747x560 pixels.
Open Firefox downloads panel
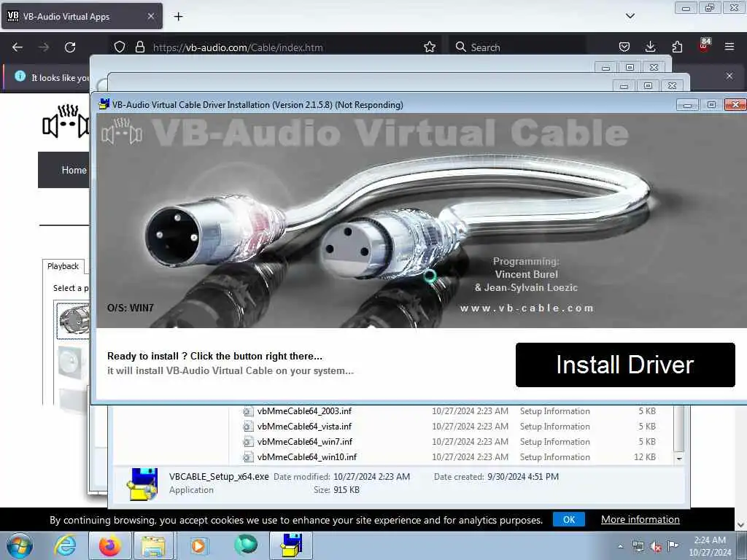click(x=650, y=47)
